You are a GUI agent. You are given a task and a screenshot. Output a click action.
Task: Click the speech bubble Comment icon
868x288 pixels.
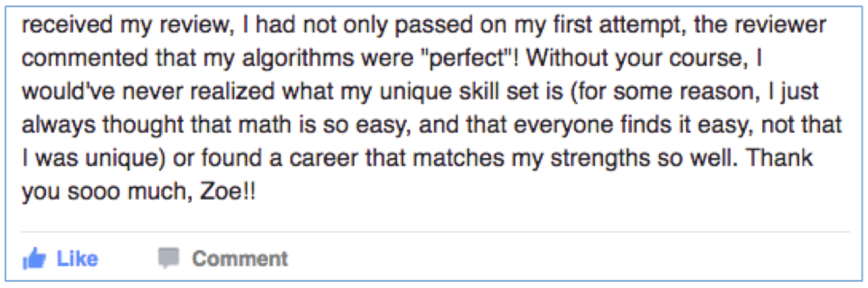pos(169,258)
